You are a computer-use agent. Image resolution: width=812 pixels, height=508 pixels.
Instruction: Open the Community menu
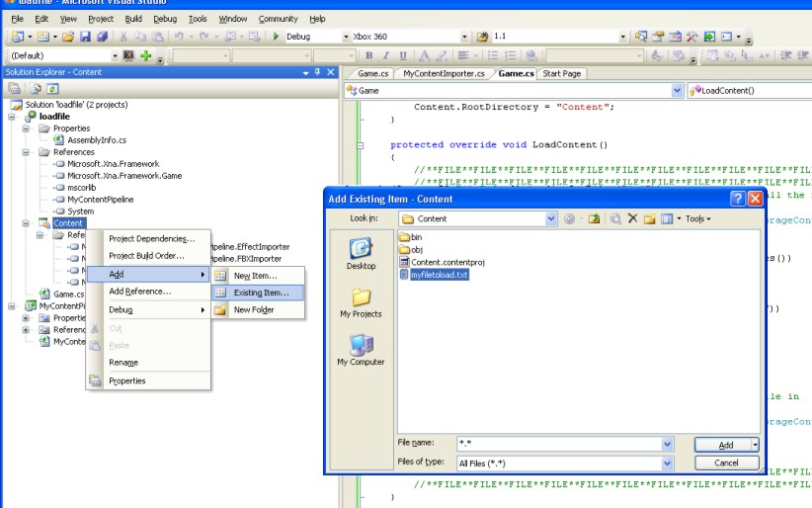(279, 19)
